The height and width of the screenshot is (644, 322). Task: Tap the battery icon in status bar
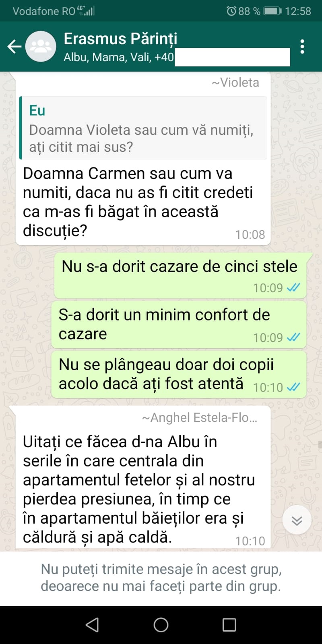click(x=272, y=11)
